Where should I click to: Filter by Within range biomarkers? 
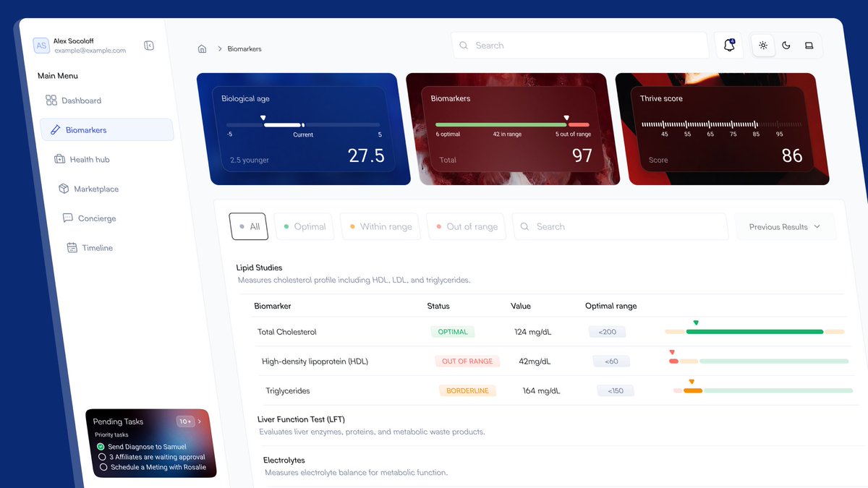tap(380, 226)
